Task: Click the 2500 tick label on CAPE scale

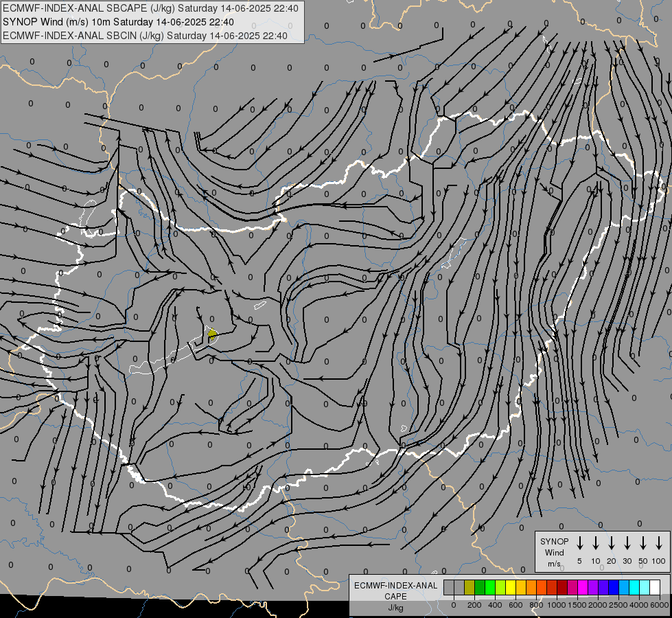Action: click(618, 605)
